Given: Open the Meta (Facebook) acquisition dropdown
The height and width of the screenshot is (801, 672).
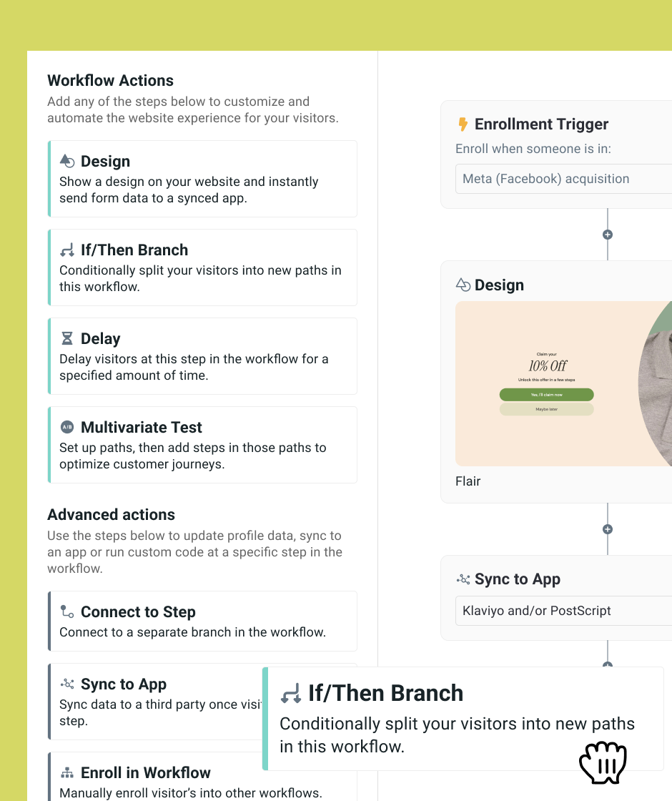Looking at the screenshot, I should tap(563, 179).
